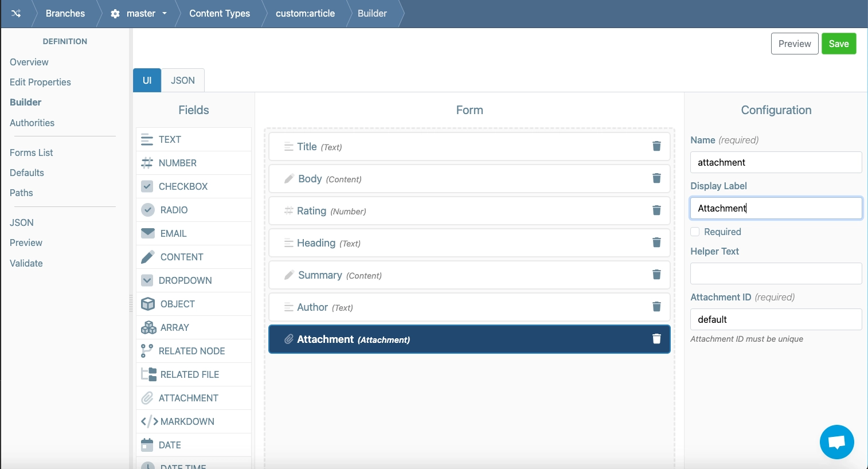The height and width of the screenshot is (469, 868).
Task: Switch to the JSON tab
Action: (x=183, y=80)
